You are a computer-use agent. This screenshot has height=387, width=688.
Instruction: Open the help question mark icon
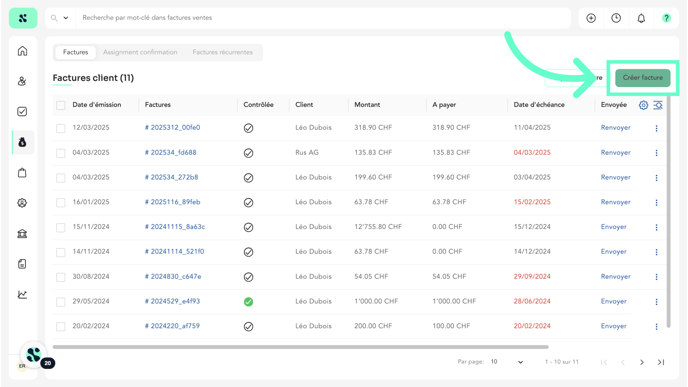coord(666,18)
